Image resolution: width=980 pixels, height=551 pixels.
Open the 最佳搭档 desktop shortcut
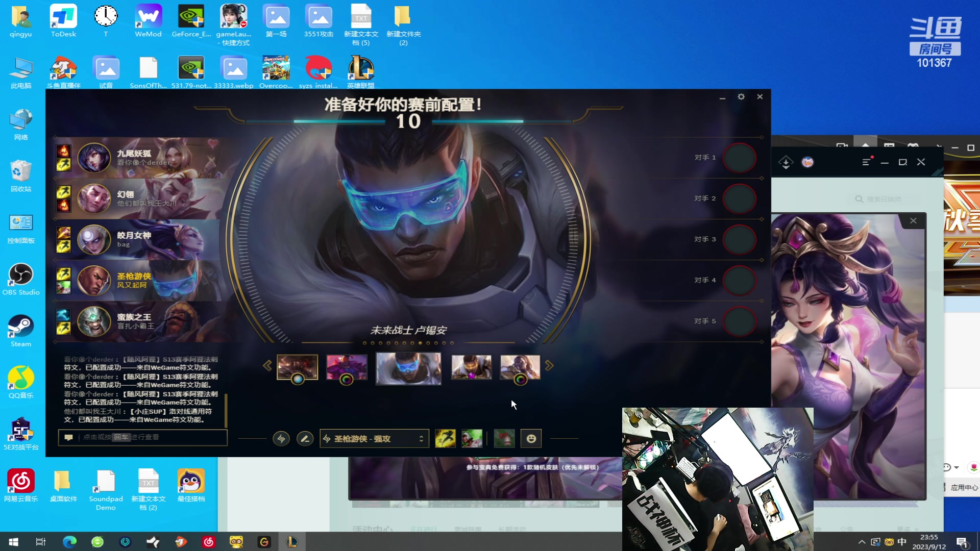(191, 486)
